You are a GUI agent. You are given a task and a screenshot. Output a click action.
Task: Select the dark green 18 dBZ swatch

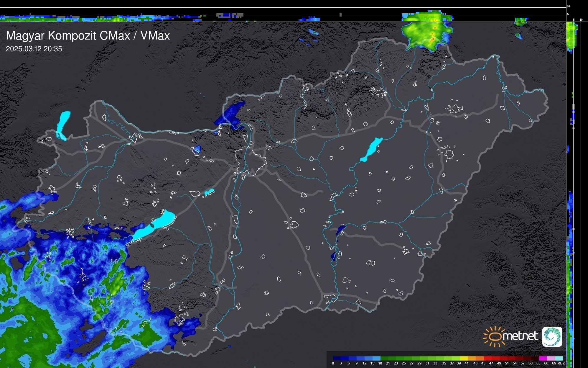tap(384, 358)
